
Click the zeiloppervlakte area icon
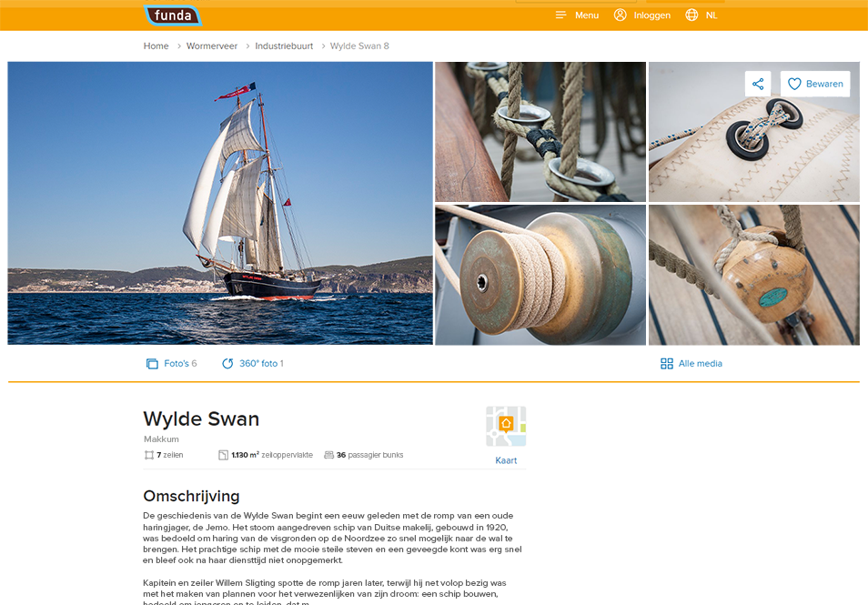pos(223,455)
